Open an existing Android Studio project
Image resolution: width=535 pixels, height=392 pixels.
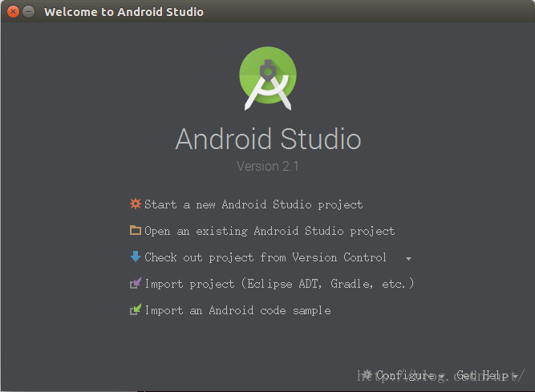[x=270, y=231]
